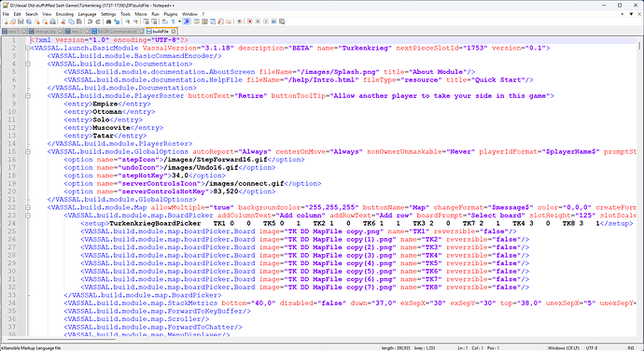Click the plus button beside menu bar
This screenshot has height=351, width=644.
(623, 14)
